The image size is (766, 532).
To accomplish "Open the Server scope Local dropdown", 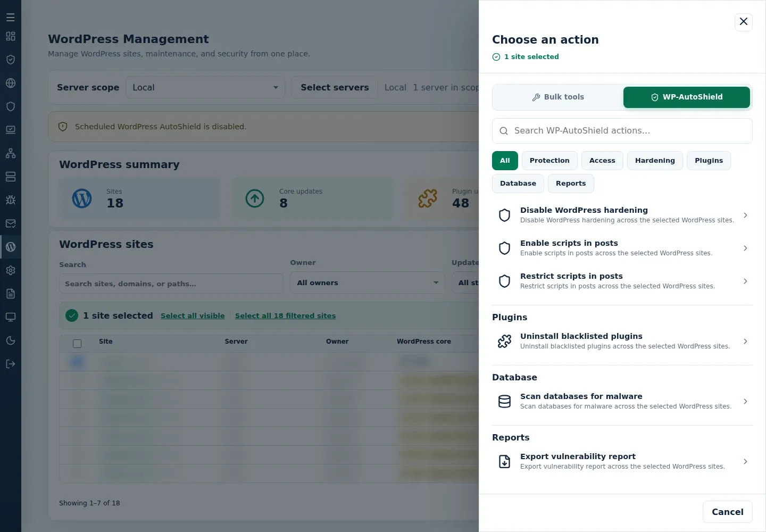I will 205,87.
